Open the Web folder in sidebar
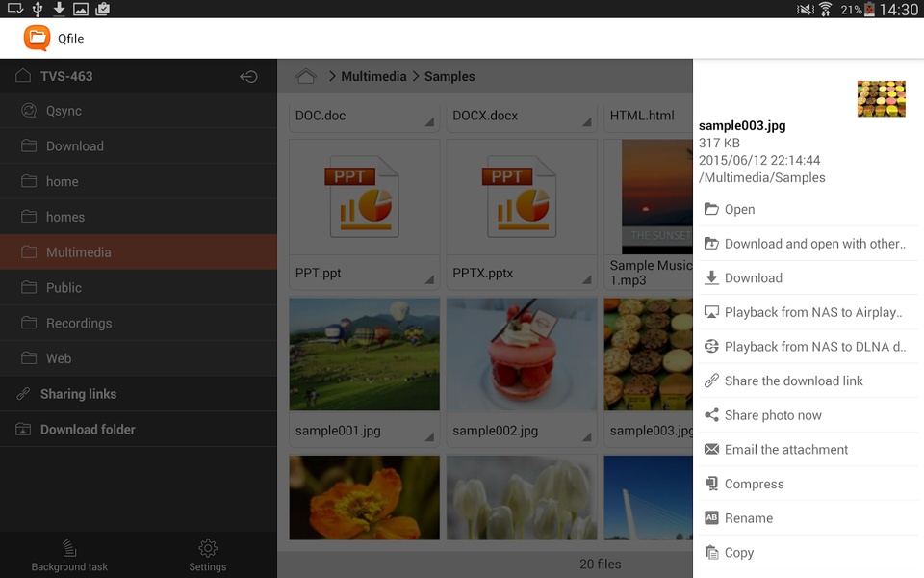Screen dimensions: 924x578 [x=139, y=358]
